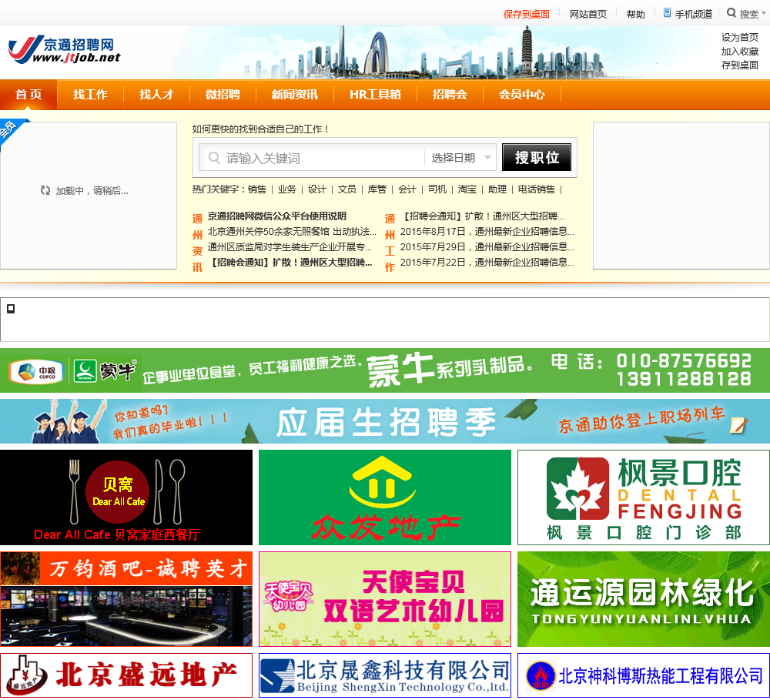Click the yellow house logo of 众发地产
The height and width of the screenshot is (700, 770).
click(382, 482)
